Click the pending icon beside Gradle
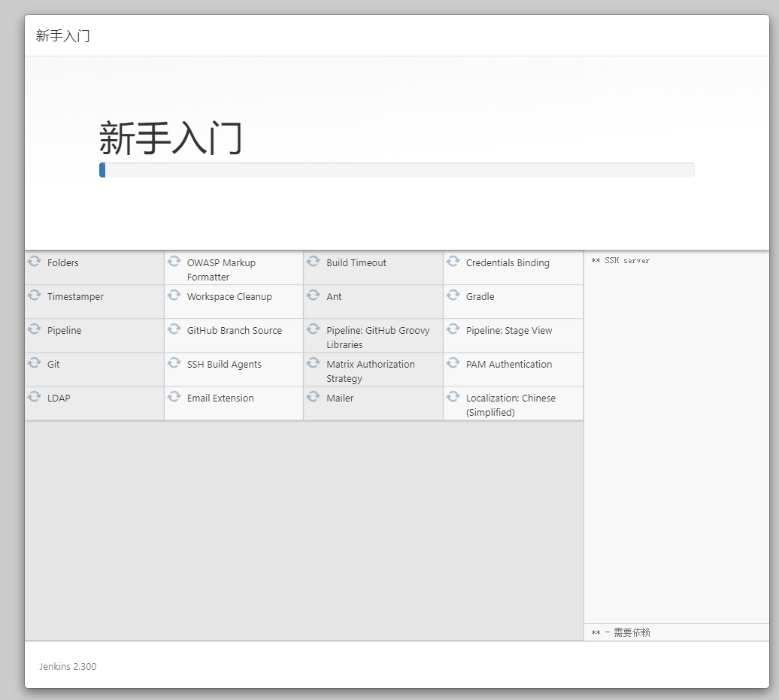This screenshot has height=700, width=779. click(453, 295)
